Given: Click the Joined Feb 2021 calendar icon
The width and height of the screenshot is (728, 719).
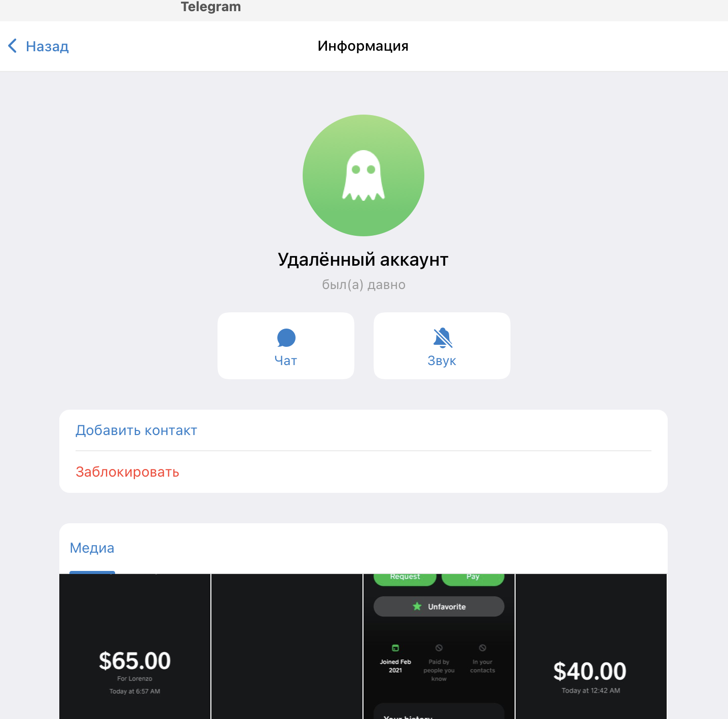Looking at the screenshot, I should tap(395, 648).
